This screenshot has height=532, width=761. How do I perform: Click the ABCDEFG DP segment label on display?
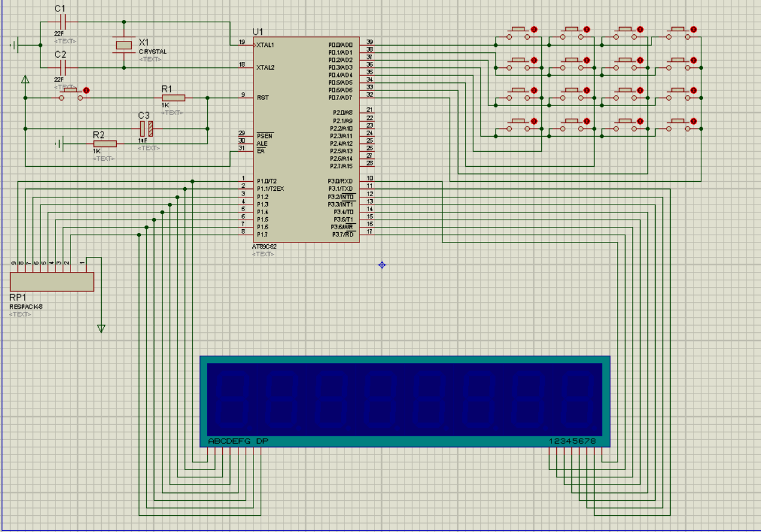[238, 441]
